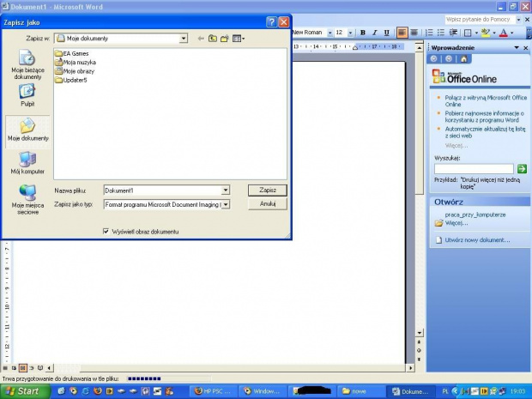This screenshot has height=399, width=532.
Task: Click the task pane home icon
Action: coord(464,58)
